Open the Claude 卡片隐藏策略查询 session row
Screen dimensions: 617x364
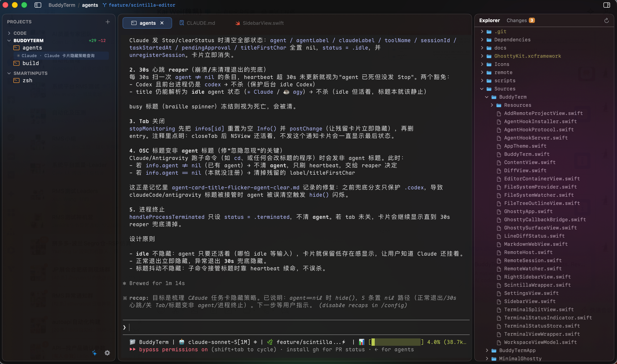(61, 56)
